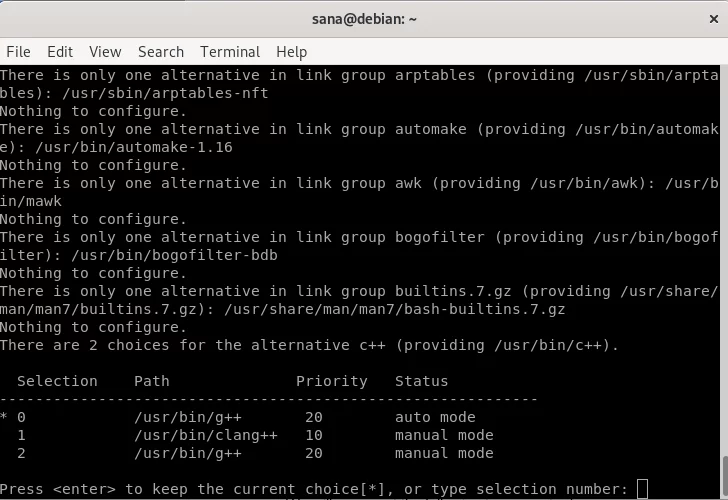This screenshot has width=728, height=500.
Task: Click the sana@debian title bar text
Action: pyautogui.click(x=364, y=19)
